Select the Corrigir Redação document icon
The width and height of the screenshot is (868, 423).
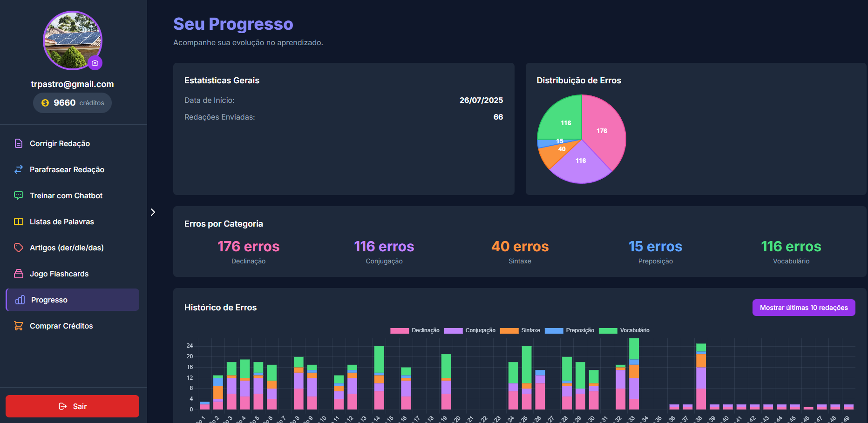tap(18, 143)
